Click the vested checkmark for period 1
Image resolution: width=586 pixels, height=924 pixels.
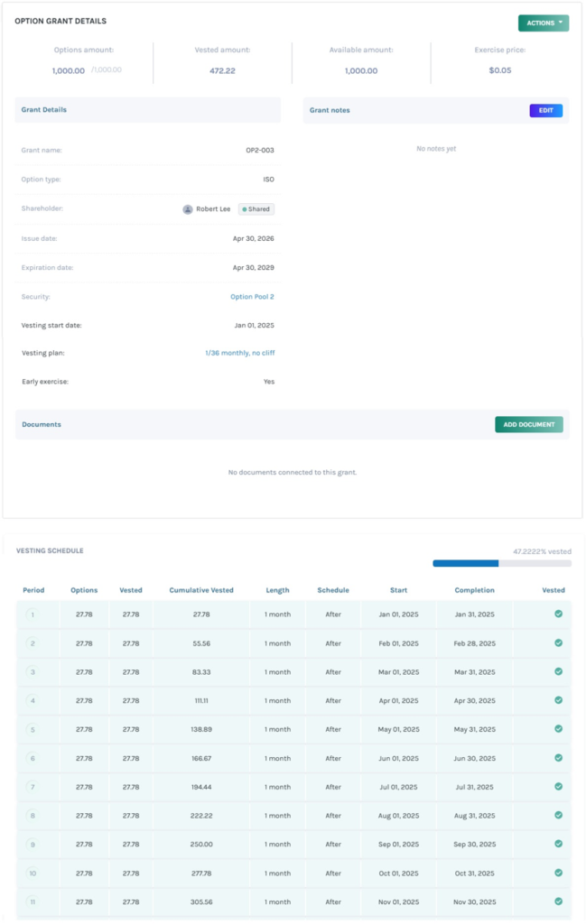pyautogui.click(x=558, y=614)
